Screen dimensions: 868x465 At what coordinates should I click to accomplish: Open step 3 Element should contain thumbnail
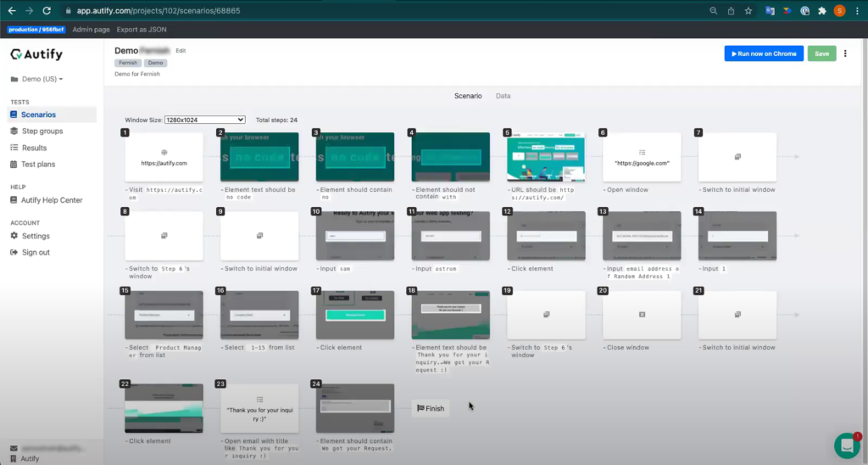pos(355,157)
